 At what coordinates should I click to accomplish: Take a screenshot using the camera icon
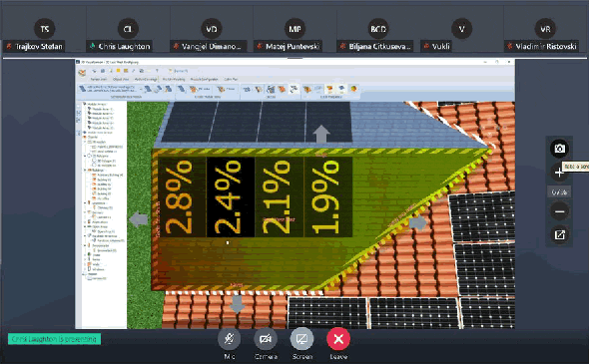[x=559, y=149]
